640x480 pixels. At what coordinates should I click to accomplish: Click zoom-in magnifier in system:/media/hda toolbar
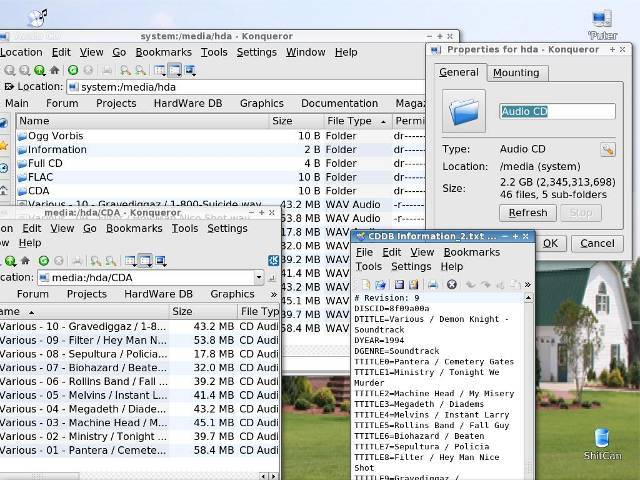click(x=125, y=70)
